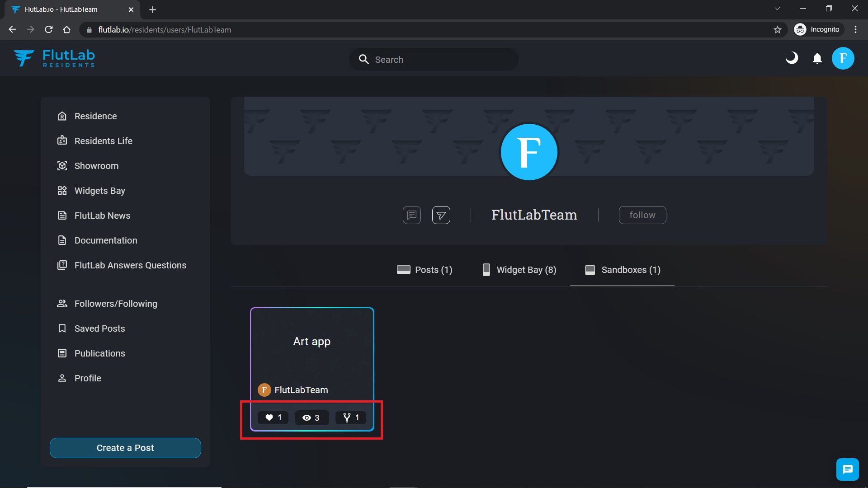Click the author avatar on Art app card

click(x=264, y=390)
